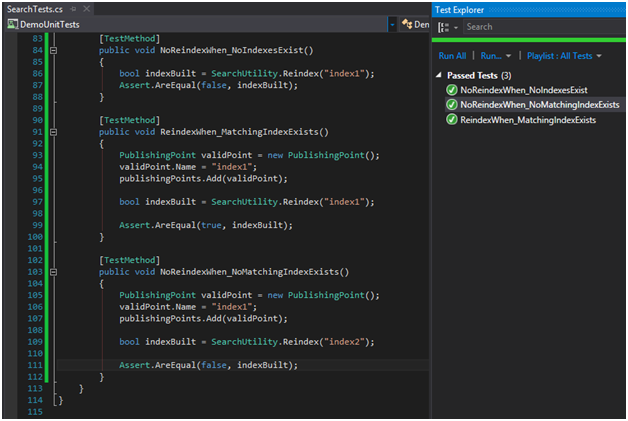Open the DemoUnitTests project dropdown

coord(392,25)
